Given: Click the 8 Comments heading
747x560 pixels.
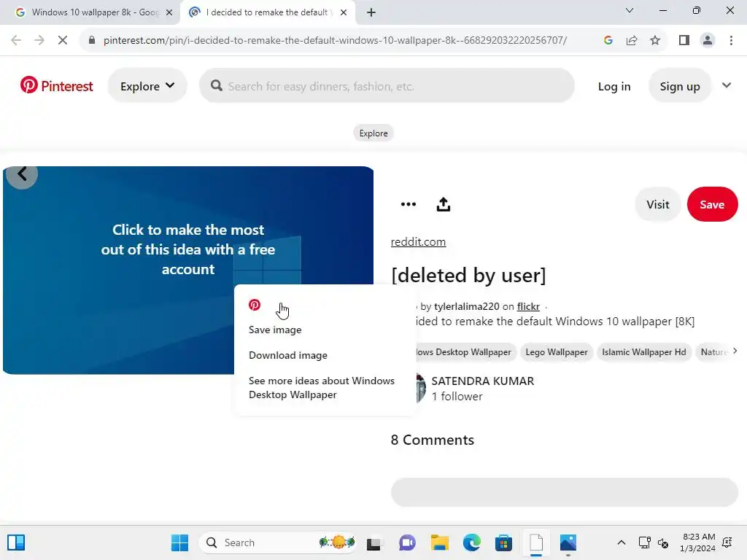Looking at the screenshot, I should pyautogui.click(x=432, y=440).
